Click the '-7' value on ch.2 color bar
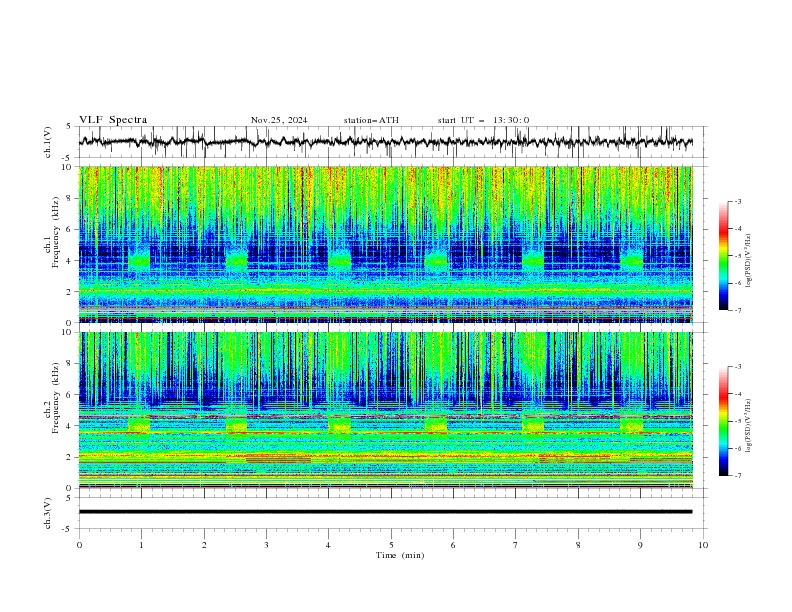792x612 pixels. pyautogui.click(x=737, y=476)
